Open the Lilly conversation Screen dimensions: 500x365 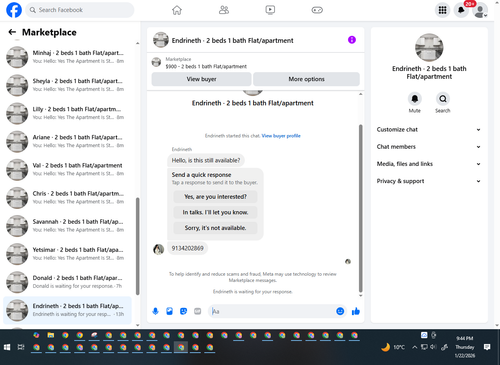[67, 113]
